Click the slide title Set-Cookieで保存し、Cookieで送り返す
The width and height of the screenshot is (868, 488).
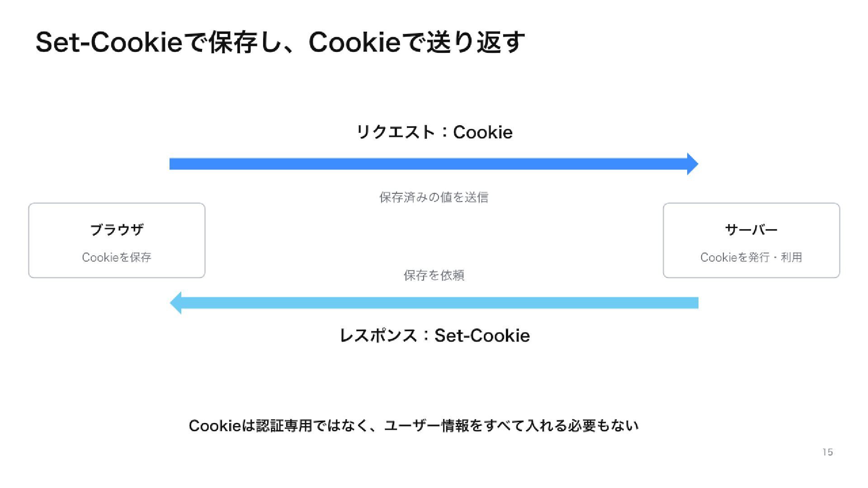click(280, 42)
